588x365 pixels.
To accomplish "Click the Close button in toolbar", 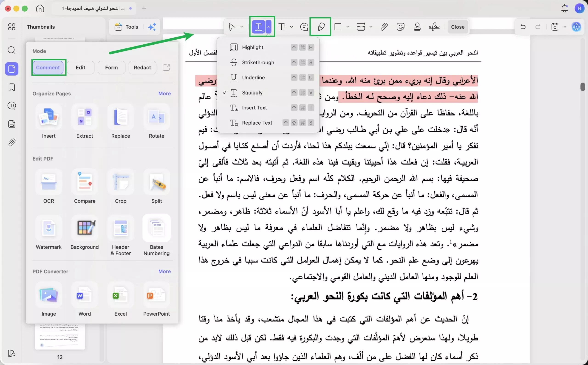I will [458, 27].
